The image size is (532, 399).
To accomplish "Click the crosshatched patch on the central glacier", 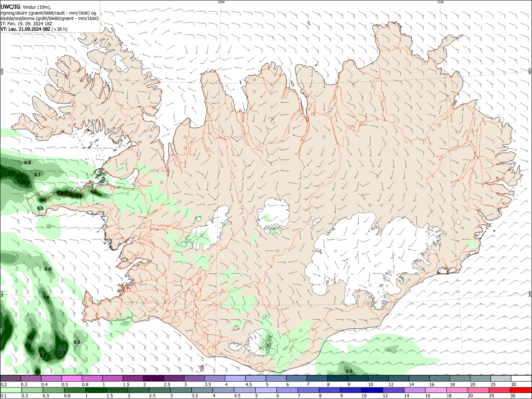I will 273,227.
